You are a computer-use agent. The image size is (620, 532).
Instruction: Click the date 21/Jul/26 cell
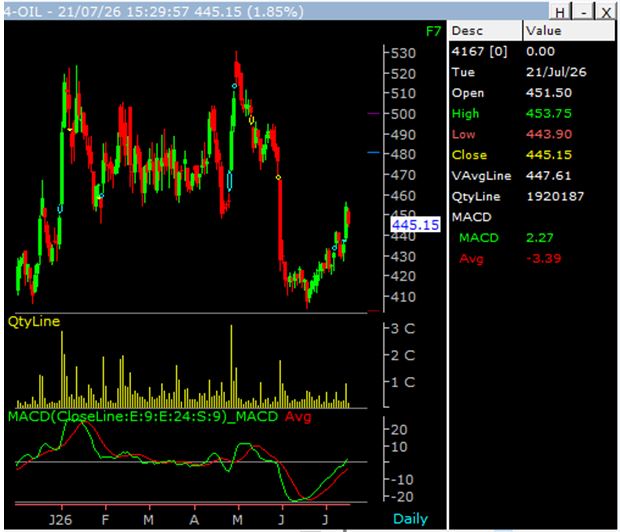click(556, 72)
